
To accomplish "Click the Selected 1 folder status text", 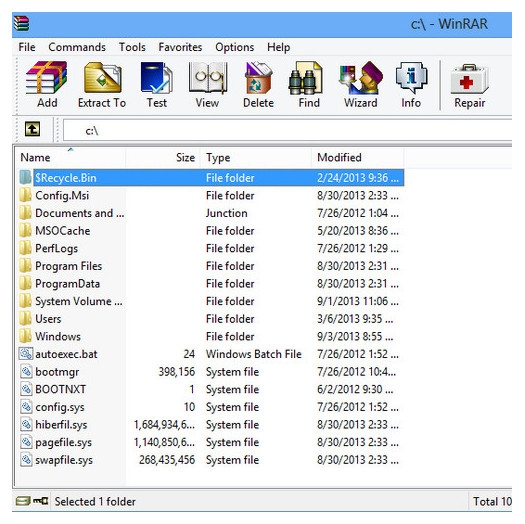I will pyautogui.click(x=95, y=501).
